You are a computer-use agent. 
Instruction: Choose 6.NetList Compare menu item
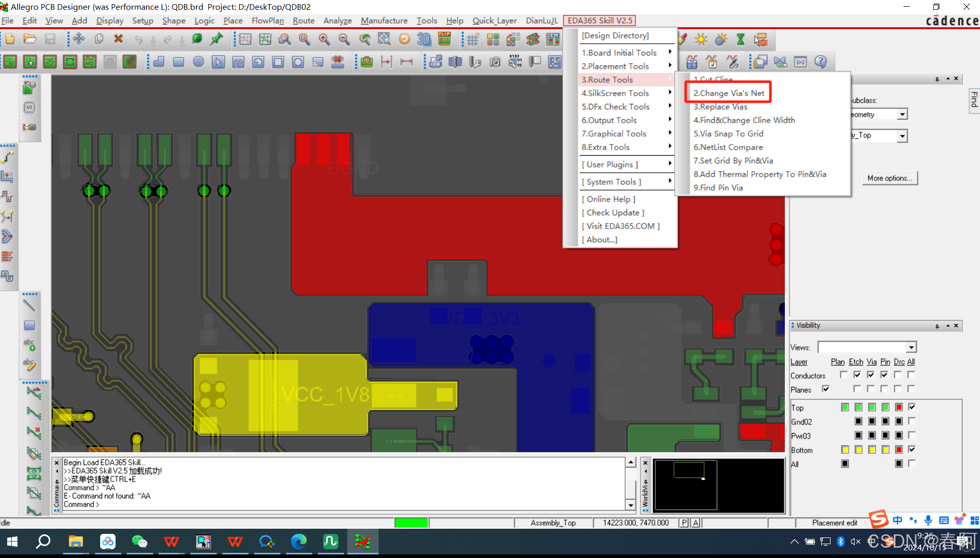[728, 147]
